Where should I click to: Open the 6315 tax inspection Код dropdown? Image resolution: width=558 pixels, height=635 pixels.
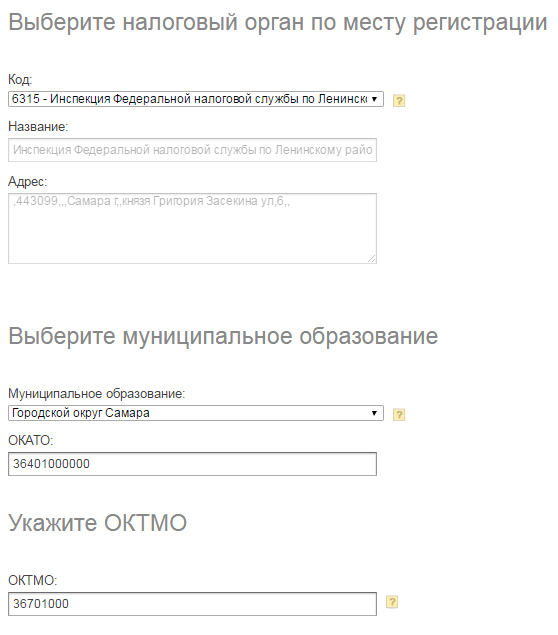pos(196,99)
